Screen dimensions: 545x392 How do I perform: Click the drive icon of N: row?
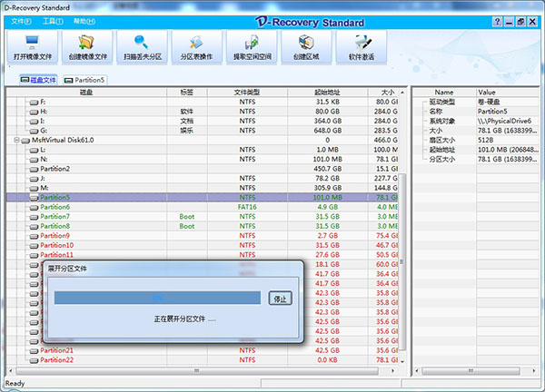[x=34, y=160]
